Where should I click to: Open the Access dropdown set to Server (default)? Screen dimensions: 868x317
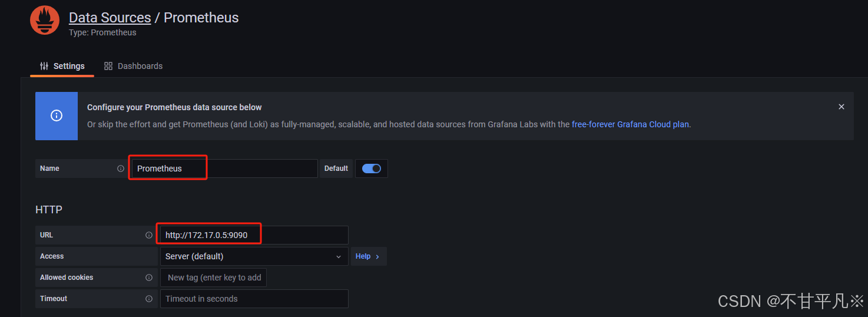click(x=254, y=256)
